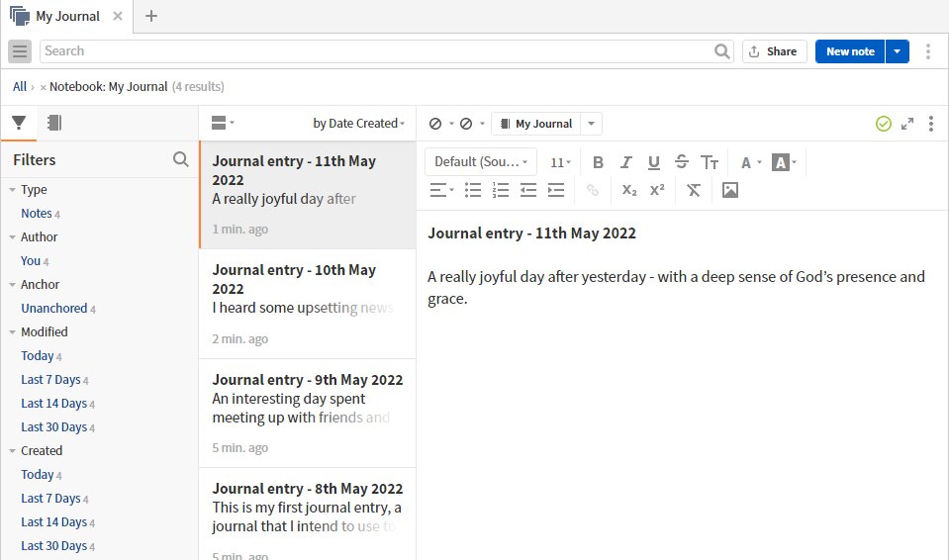Collapse the Modified filter group
The image size is (949, 560).
12,331
